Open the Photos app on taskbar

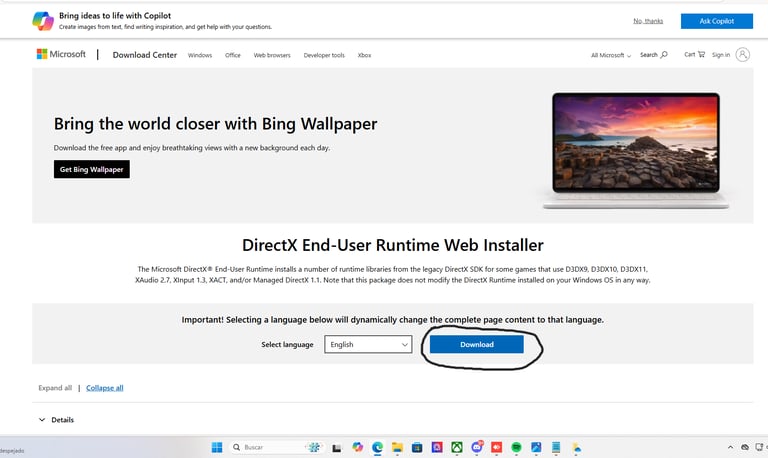click(x=536, y=447)
